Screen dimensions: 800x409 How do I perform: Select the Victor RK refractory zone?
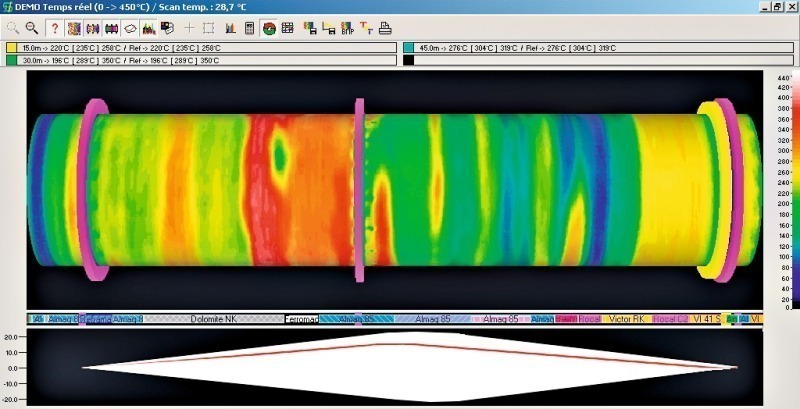627,319
